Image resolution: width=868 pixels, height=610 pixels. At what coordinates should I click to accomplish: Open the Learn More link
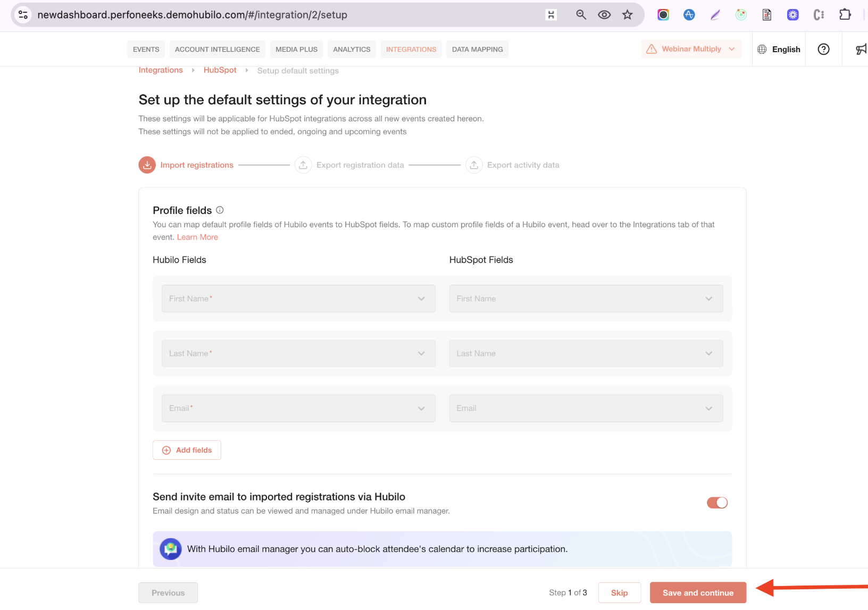197,237
